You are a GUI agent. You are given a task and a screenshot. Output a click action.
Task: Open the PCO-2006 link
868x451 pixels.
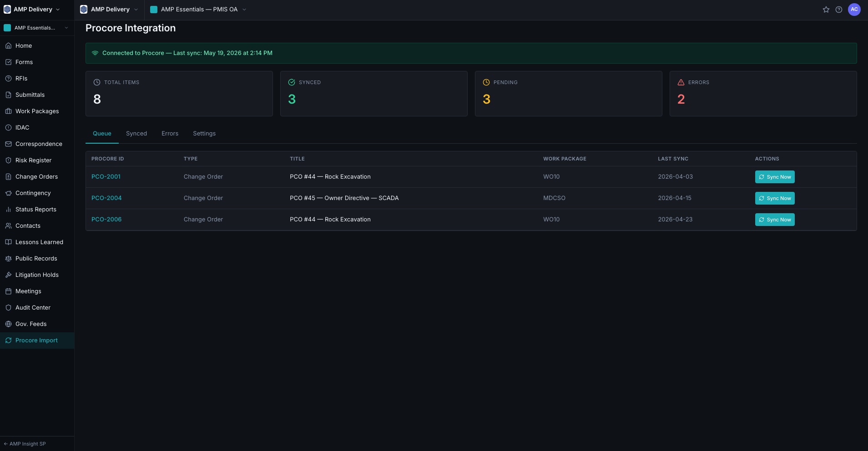click(x=106, y=220)
